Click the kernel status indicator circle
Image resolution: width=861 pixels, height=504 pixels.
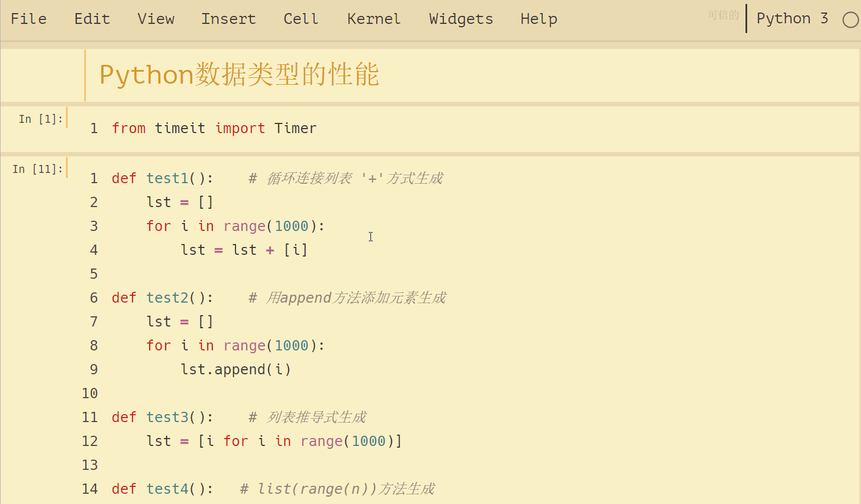click(x=850, y=19)
